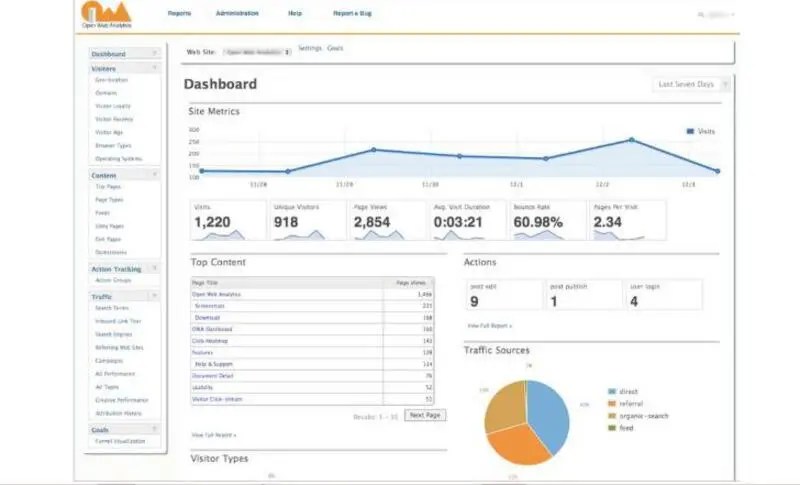Collapse the Visitors sidebar section

155,68
